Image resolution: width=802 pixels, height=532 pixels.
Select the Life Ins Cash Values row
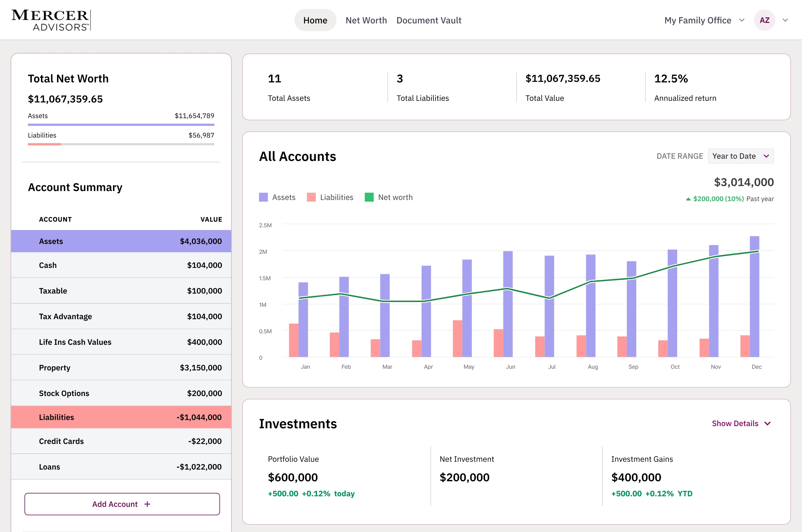(121, 342)
